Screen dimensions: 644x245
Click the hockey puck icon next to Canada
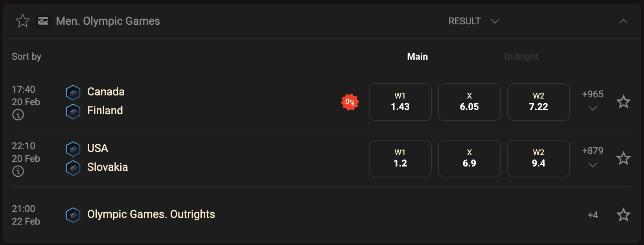[x=73, y=92]
